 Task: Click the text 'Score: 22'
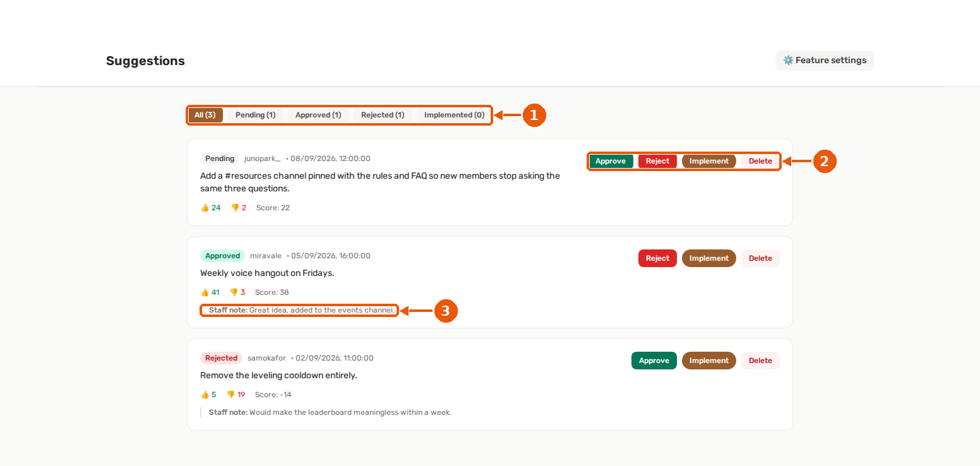273,208
